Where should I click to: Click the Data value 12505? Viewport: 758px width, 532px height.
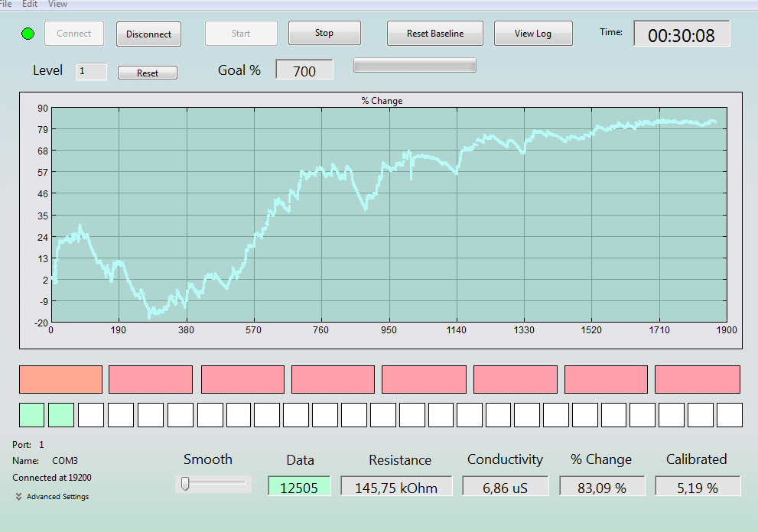[x=299, y=487]
